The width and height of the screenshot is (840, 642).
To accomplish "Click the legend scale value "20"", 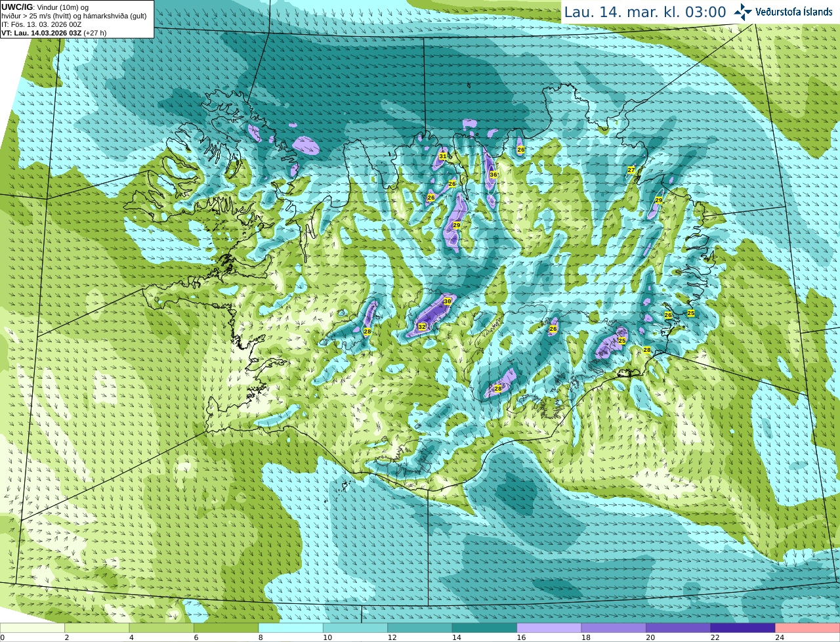I will [650, 637].
